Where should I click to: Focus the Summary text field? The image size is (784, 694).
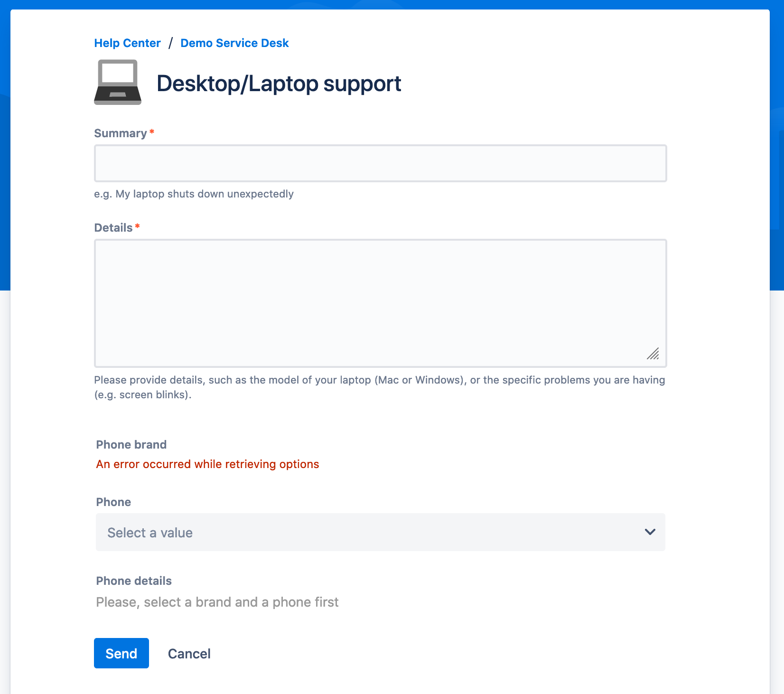point(380,163)
